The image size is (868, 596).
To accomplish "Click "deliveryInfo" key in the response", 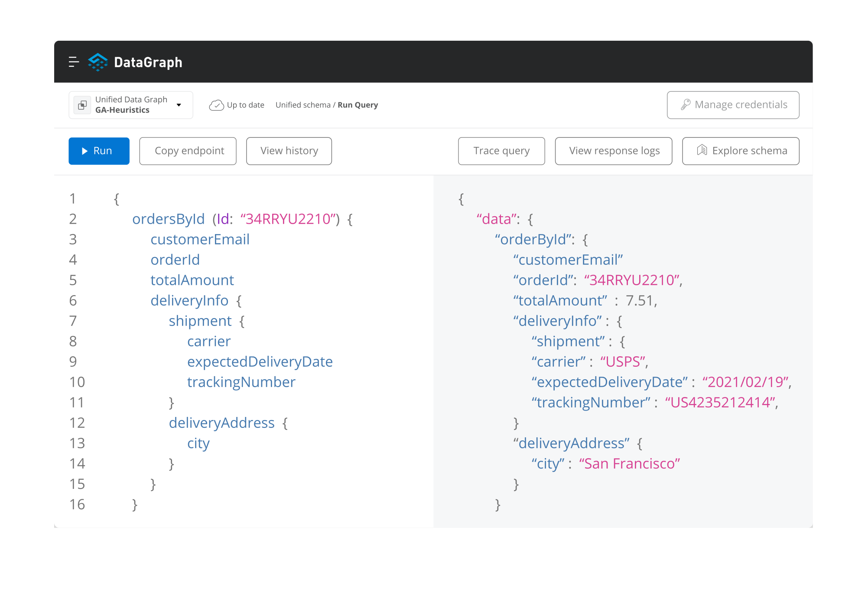I will 558,321.
